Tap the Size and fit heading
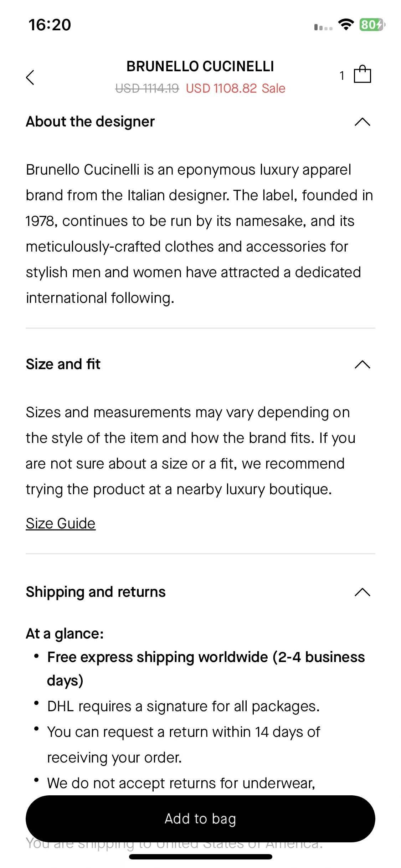Image resolution: width=401 pixels, height=868 pixels. pyautogui.click(x=63, y=365)
